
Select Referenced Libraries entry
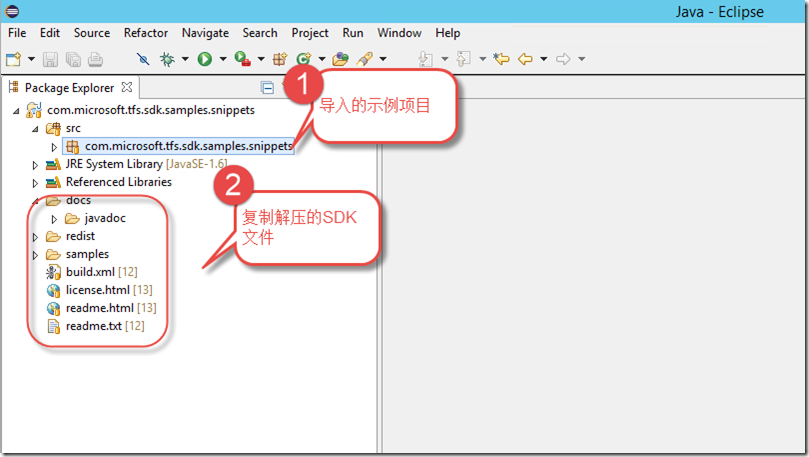[119, 182]
